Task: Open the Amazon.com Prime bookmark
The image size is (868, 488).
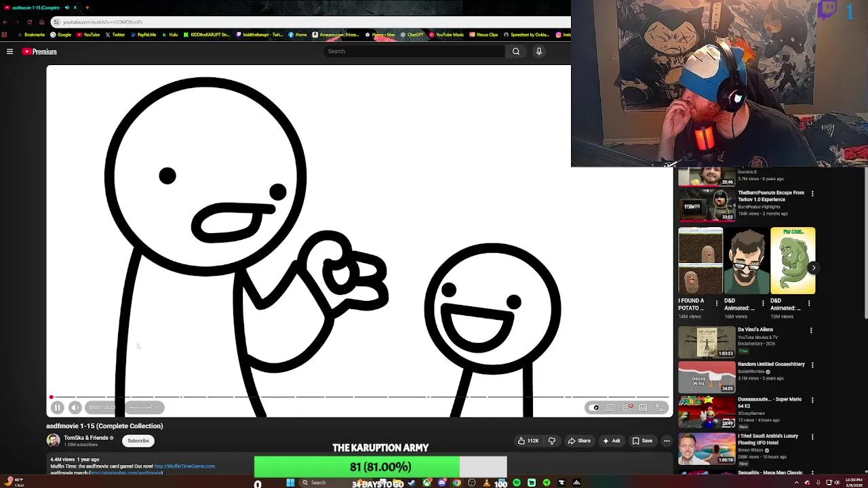Action: [x=336, y=35]
